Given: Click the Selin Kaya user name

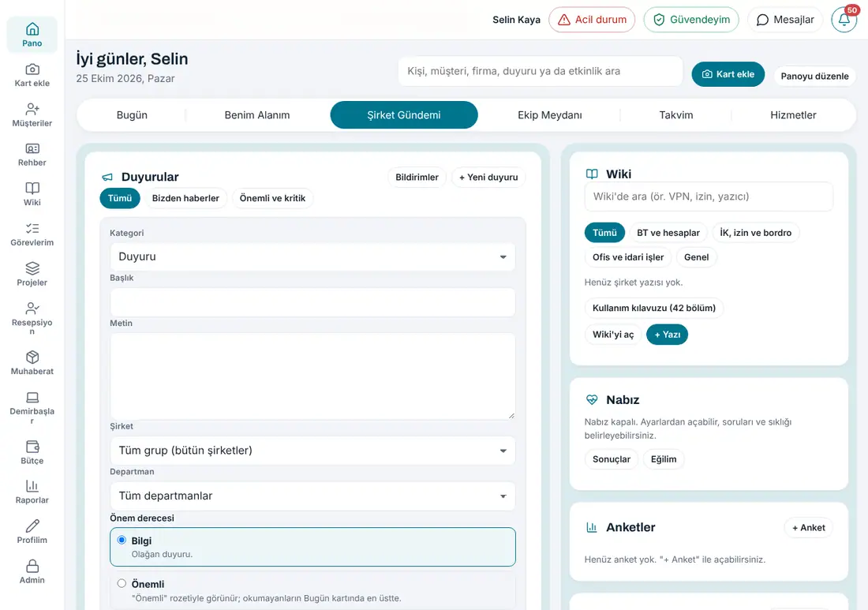Looking at the screenshot, I should pos(517,20).
